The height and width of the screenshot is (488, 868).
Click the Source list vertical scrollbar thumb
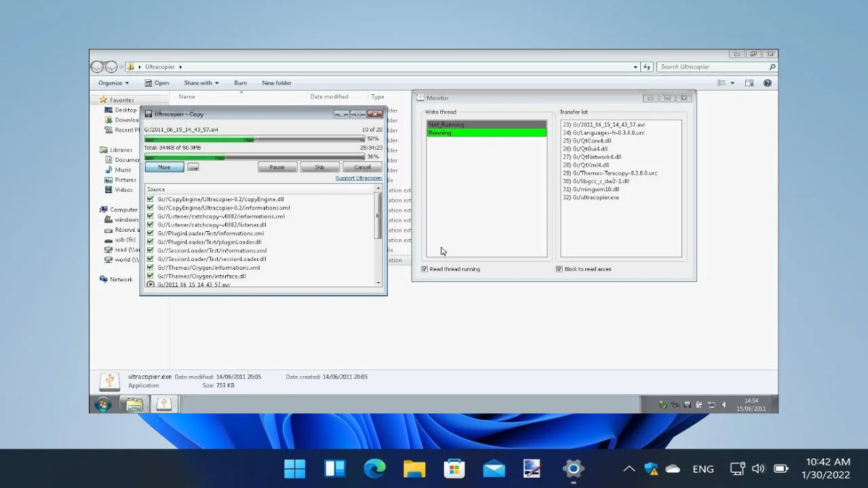378,216
